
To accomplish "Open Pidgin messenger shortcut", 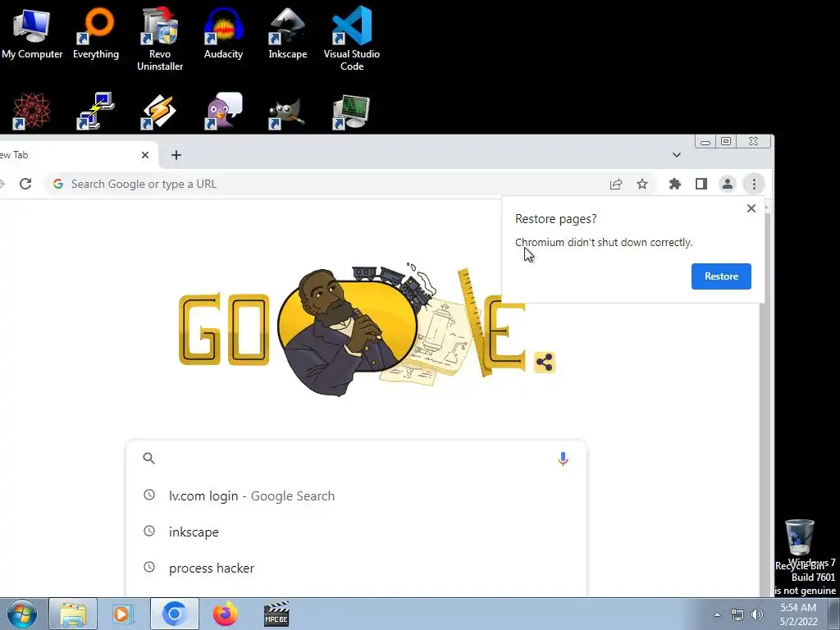I will click(x=223, y=112).
